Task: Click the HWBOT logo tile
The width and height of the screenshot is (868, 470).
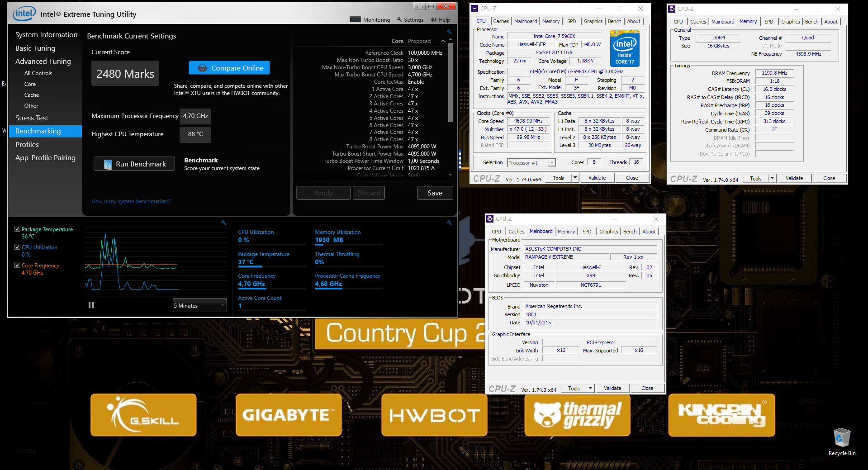Action: 434,415
